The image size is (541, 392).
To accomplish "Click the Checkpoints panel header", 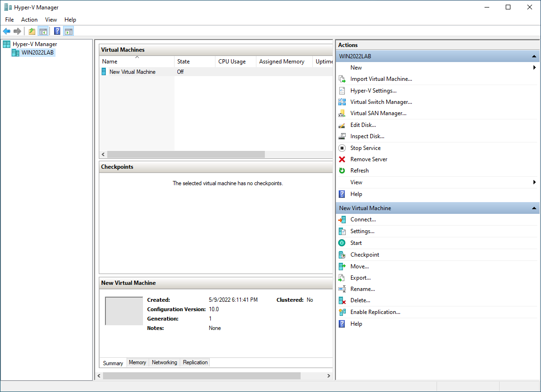I will (x=216, y=167).
